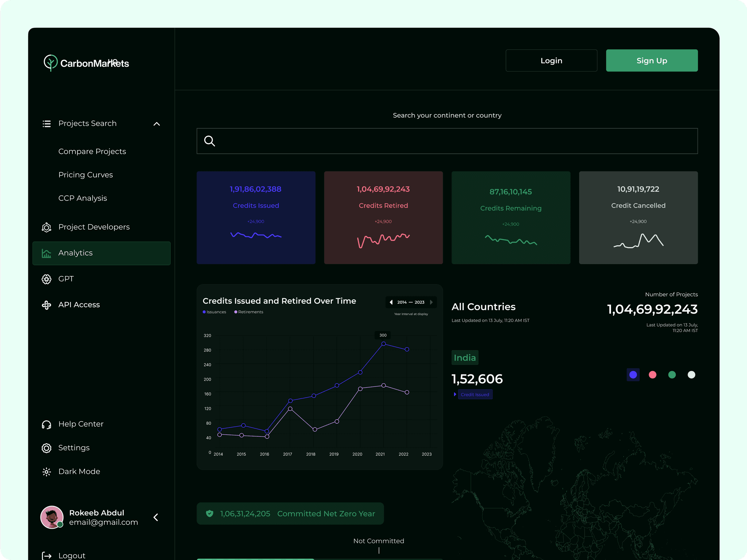Screen dimensions: 747x560
Task: Click the API Access icon
Action: 46,305
